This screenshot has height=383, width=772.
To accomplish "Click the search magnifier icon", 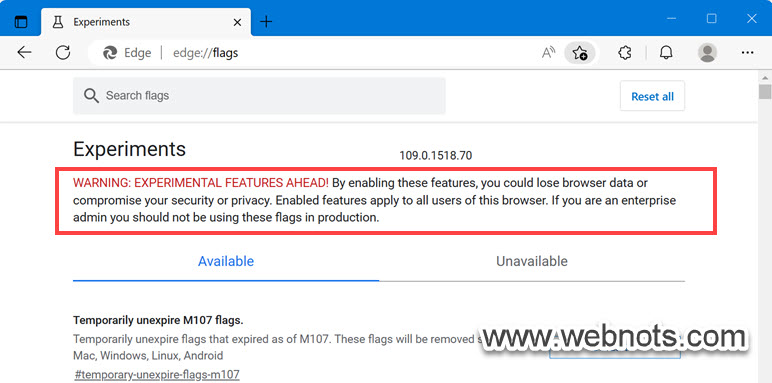I will click(91, 96).
